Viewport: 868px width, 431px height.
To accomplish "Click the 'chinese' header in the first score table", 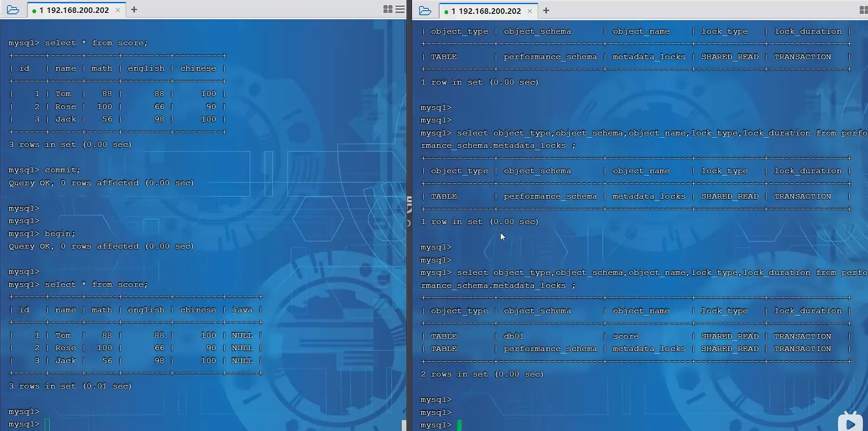I will point(198,68).
